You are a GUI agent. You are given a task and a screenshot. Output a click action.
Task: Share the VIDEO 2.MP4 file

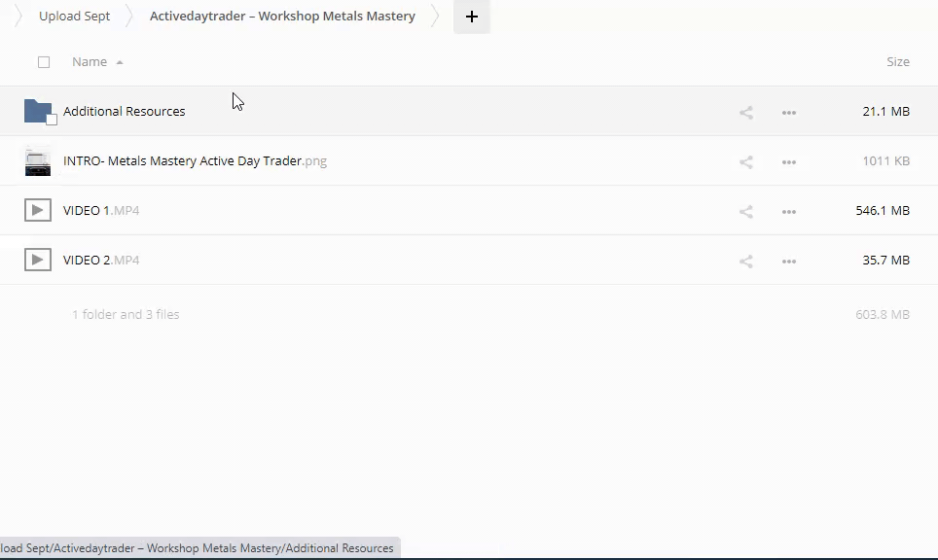click(746, 261)
